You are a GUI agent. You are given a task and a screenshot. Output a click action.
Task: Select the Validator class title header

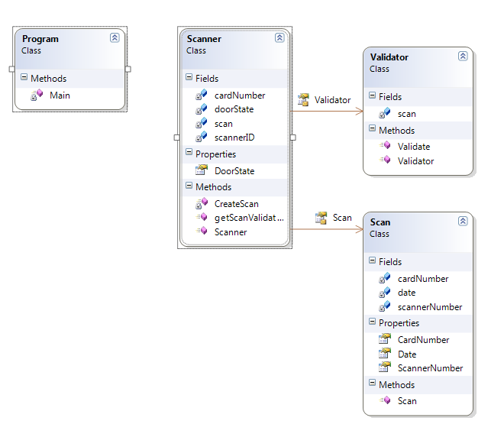pos(389,57)
